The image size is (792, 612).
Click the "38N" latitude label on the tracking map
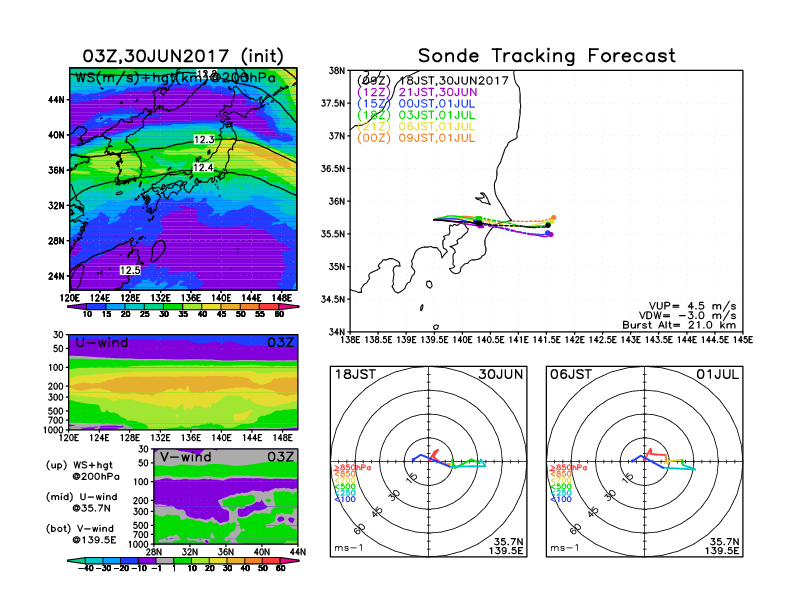click(337, 71)
